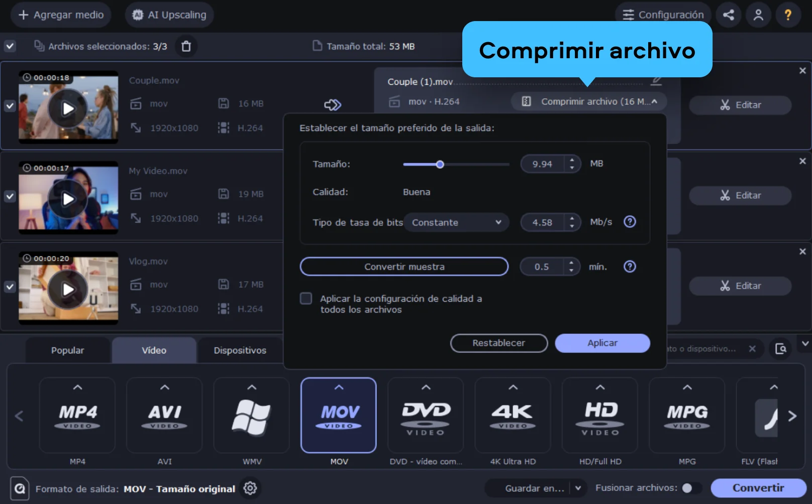Select AVI video format icon
The width and height of the screenshot is (812, 504).
point(164,416)
